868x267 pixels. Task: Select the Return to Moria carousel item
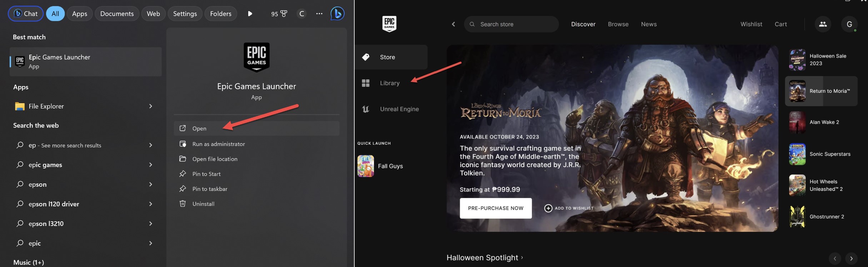point(821,91)
